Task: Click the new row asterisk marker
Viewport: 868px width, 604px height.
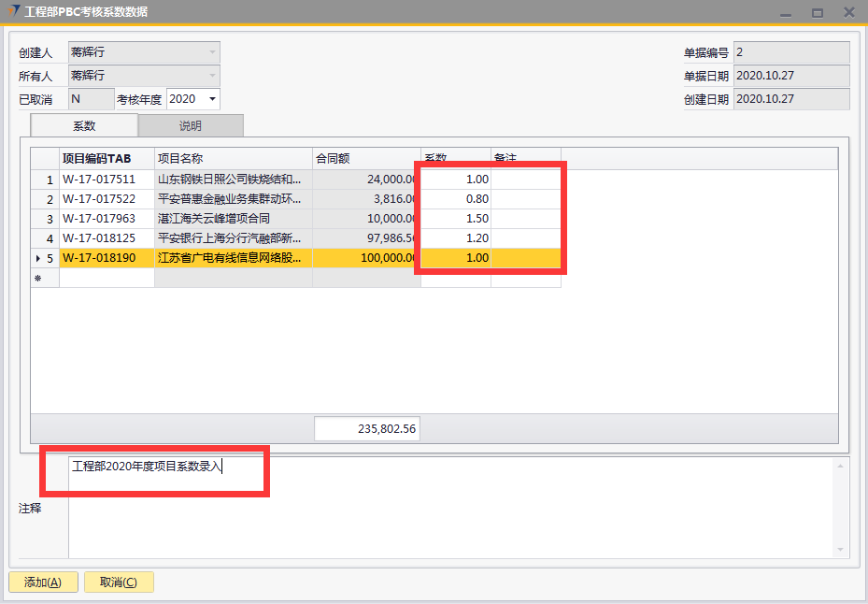Action: tap(38, 279)
